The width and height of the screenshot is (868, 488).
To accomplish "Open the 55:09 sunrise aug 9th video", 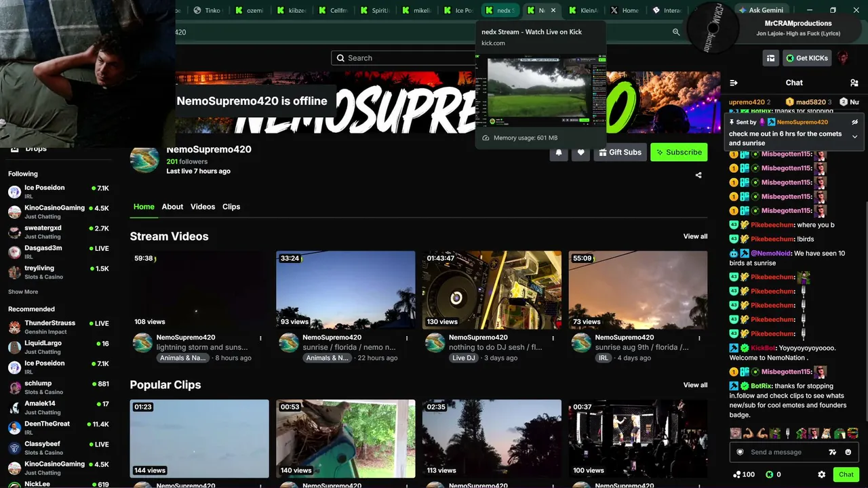I will click(x=638, y=290).
